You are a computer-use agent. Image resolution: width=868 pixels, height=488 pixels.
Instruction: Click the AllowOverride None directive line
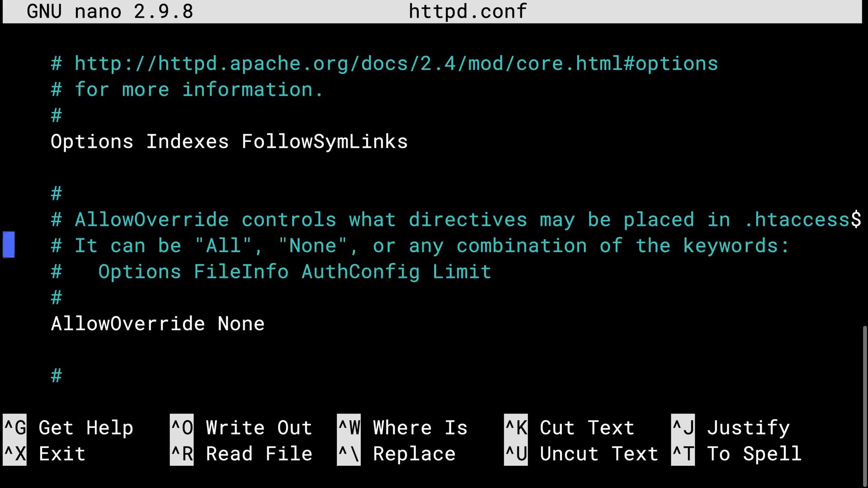pos(158,324)
